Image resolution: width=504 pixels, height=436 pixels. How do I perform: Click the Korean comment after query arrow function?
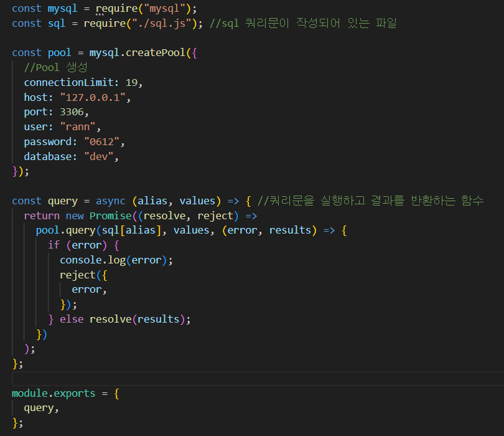tap(370, 201)
